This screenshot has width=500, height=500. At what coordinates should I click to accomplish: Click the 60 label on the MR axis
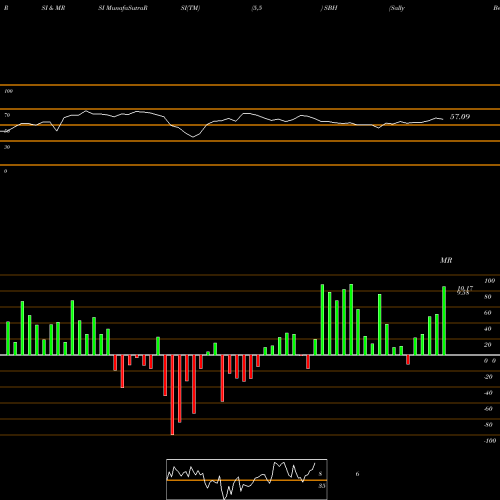pos(488,313)
